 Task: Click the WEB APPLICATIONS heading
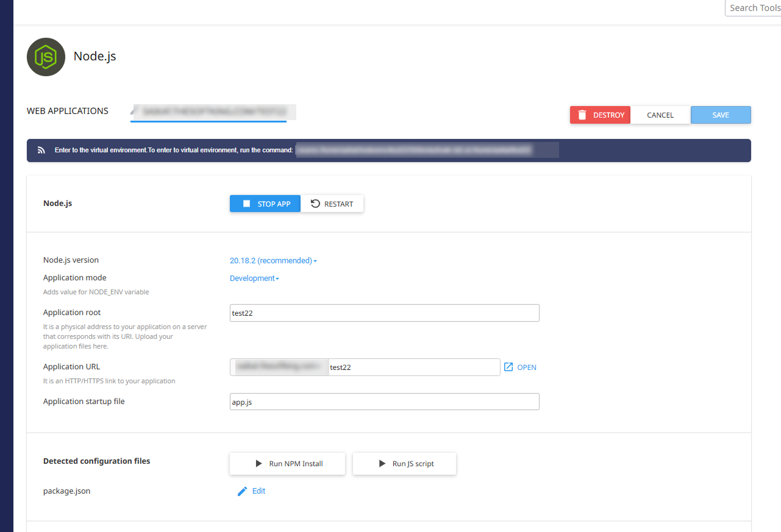[x=68, y=111]
